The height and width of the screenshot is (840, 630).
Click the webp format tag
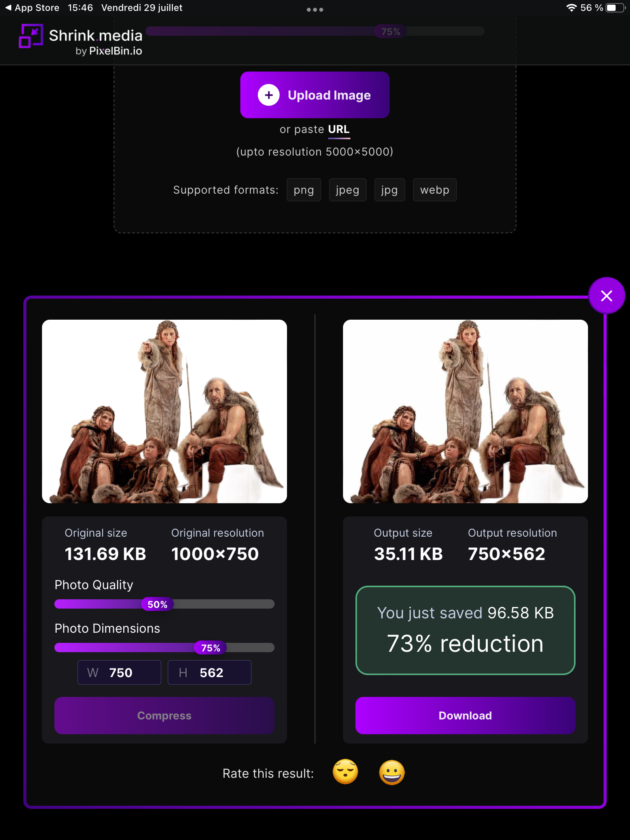pyautogui.click(x=435, y=190)
